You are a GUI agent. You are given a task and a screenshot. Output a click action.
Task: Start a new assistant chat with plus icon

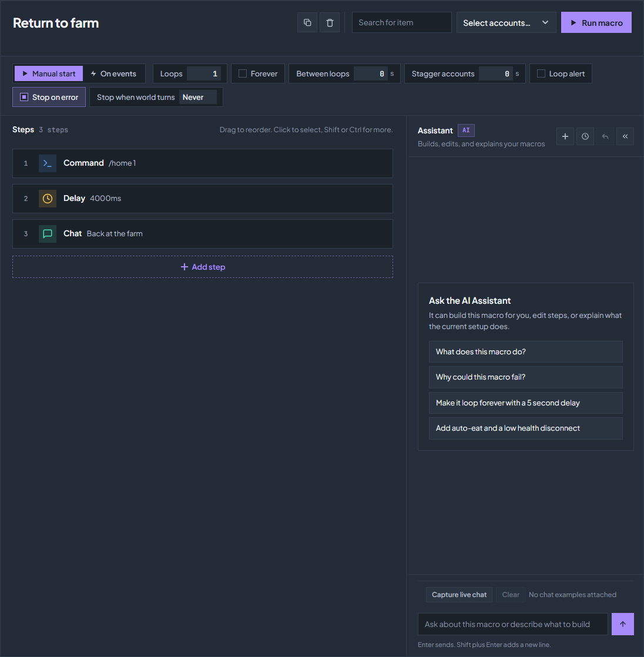tap(565, 136)
